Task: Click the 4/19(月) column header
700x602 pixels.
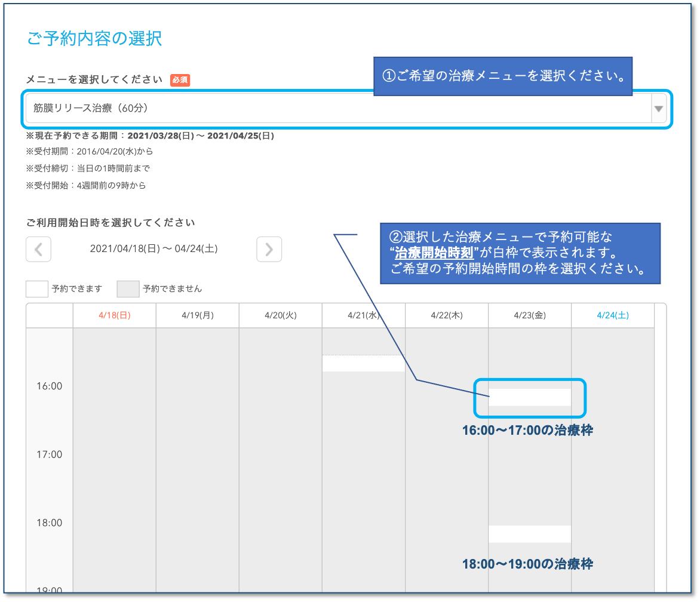Action: [x=198, y=315]
